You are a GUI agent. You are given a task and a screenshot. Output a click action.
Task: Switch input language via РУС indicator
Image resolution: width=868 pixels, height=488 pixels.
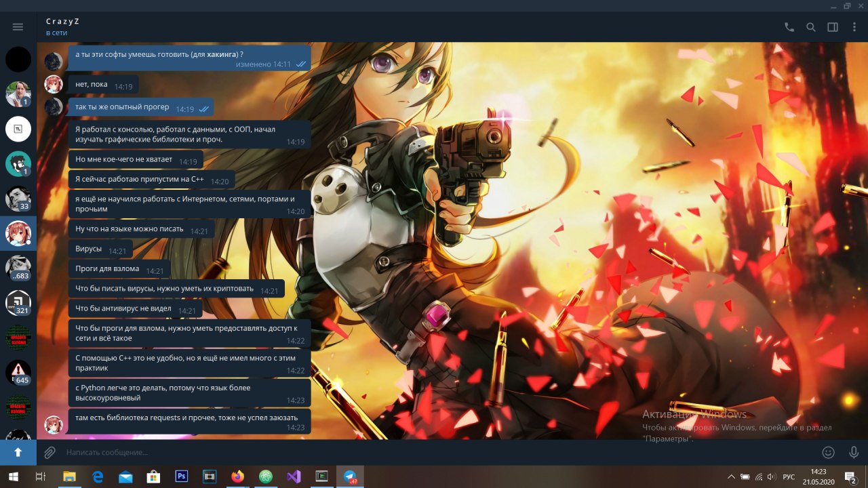click(x=789, y=476)
